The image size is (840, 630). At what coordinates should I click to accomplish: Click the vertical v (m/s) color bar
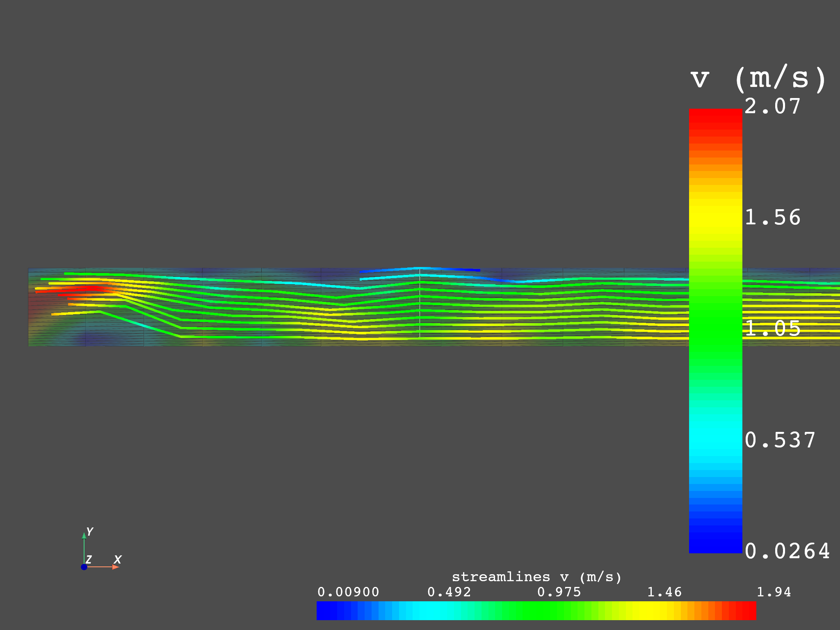tap(715, 331)
